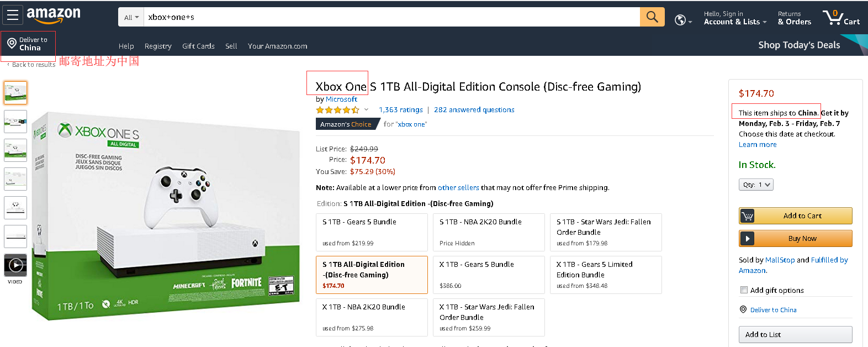This screenshot has height=347, width=868.
Task: Select the first product image thumbnail
Action: [x=15, y=93]
